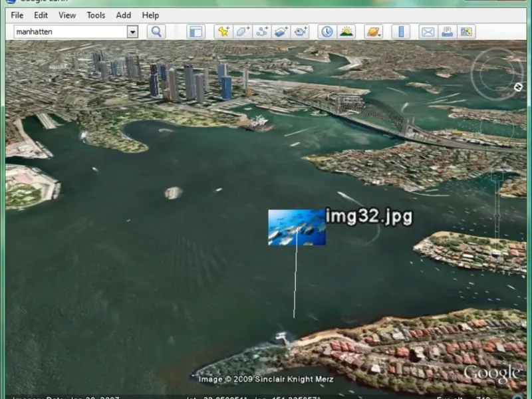View in Google Maps icon
The height and width of the screenshot is (399, 532).
[466, 32]
